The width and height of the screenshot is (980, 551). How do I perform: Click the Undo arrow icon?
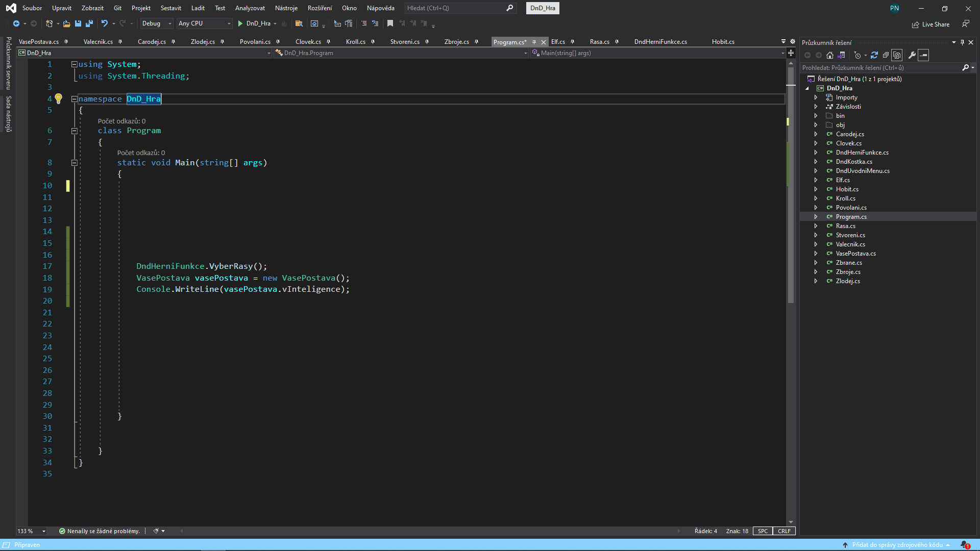click(104, 23)
